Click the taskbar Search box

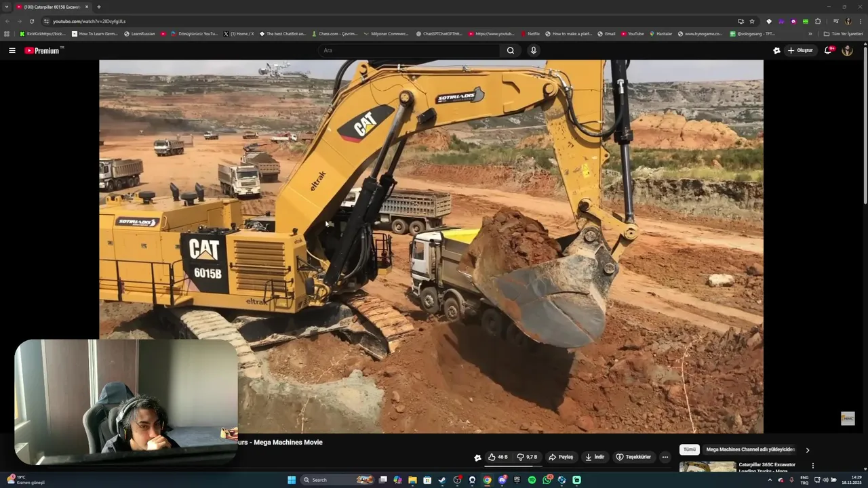point(338,480)
